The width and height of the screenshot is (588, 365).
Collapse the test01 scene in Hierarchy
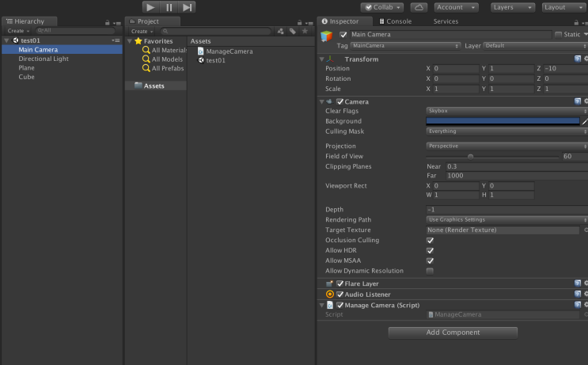click(x=6, y=40)
